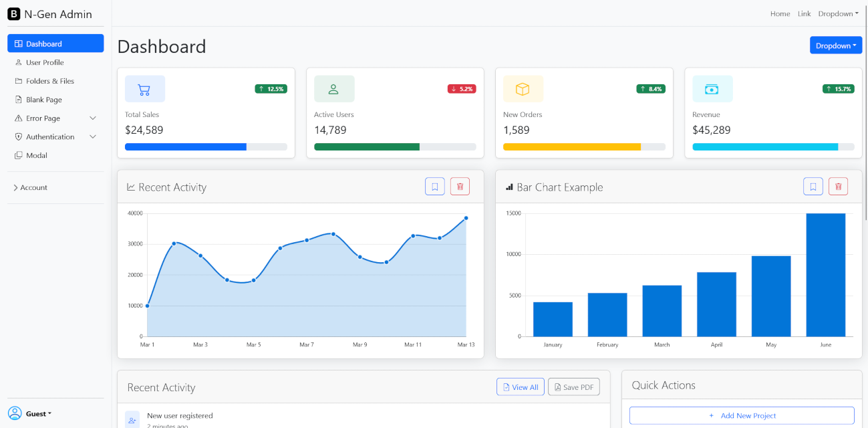This screenshot has width=868, height=428.
Task: Click the Mar 13 data point on line chart
Action: tap(466, 218)
